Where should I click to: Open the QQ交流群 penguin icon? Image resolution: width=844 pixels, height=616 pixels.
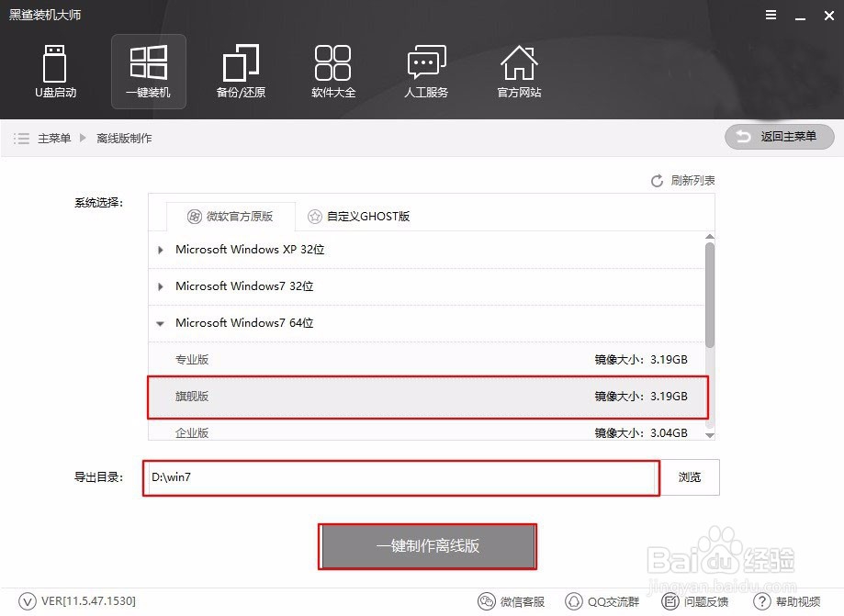[574, 601]
